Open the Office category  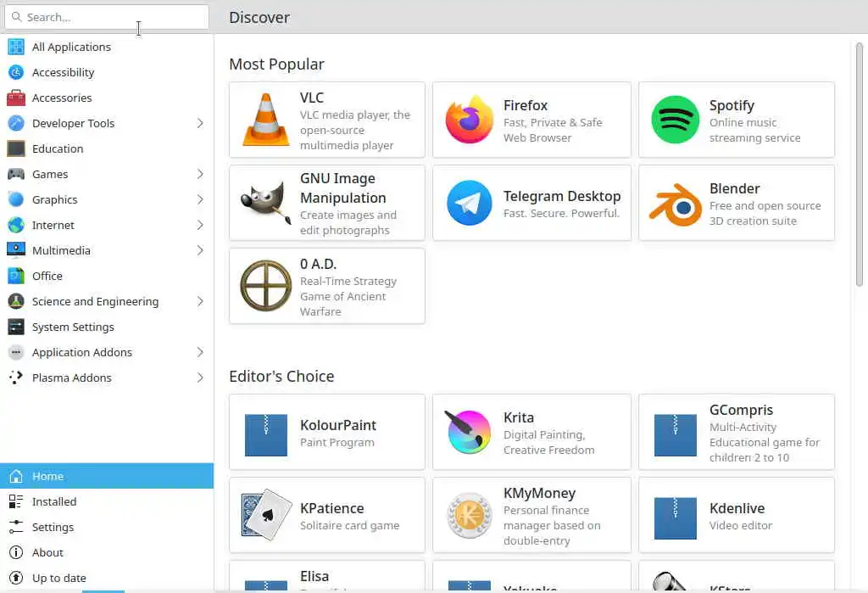click(x=107, y=276)
